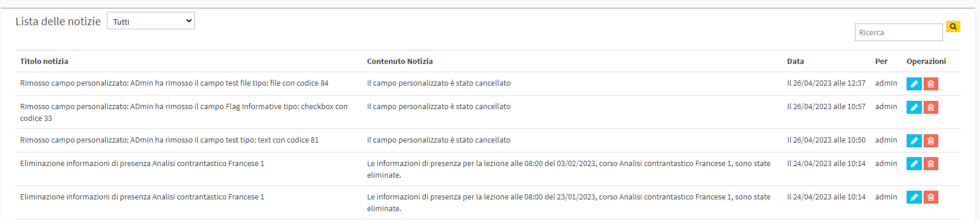Edit the Flag Informative checkbox removal news
Viewport: 980px width, 220px height.
click(914, 107)
